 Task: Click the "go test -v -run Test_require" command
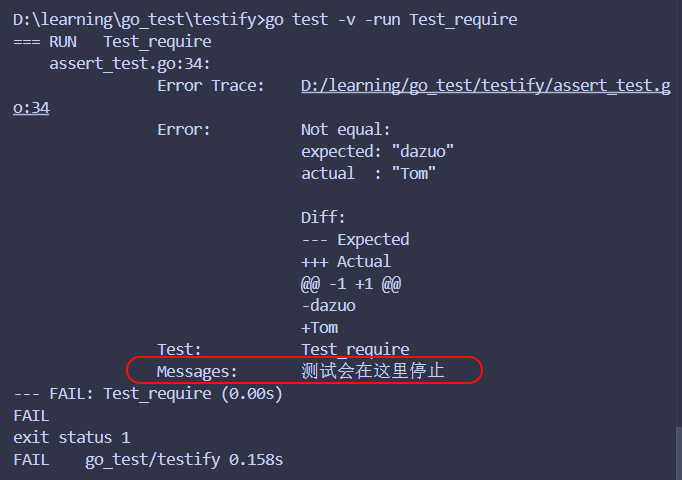391,20
